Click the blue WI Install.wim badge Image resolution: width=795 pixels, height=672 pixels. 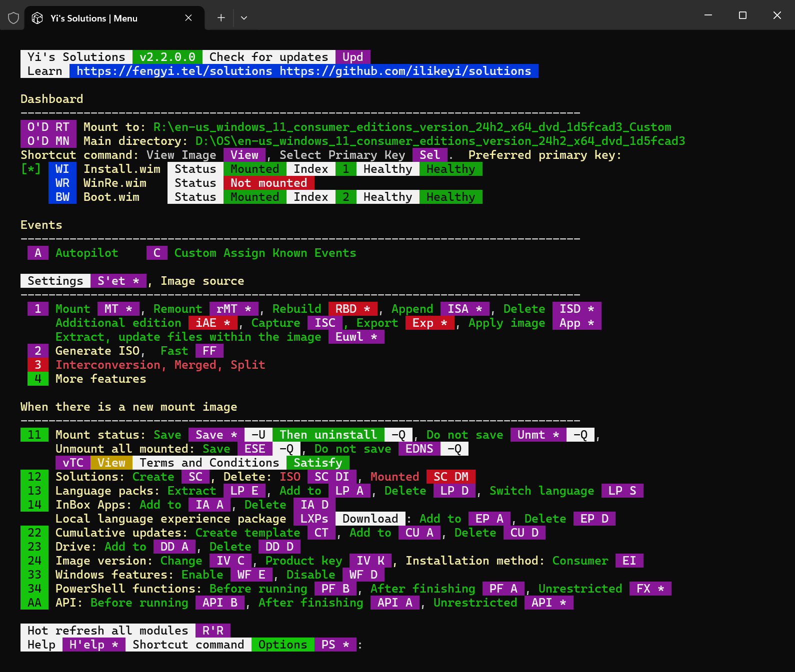pos(62,169)
